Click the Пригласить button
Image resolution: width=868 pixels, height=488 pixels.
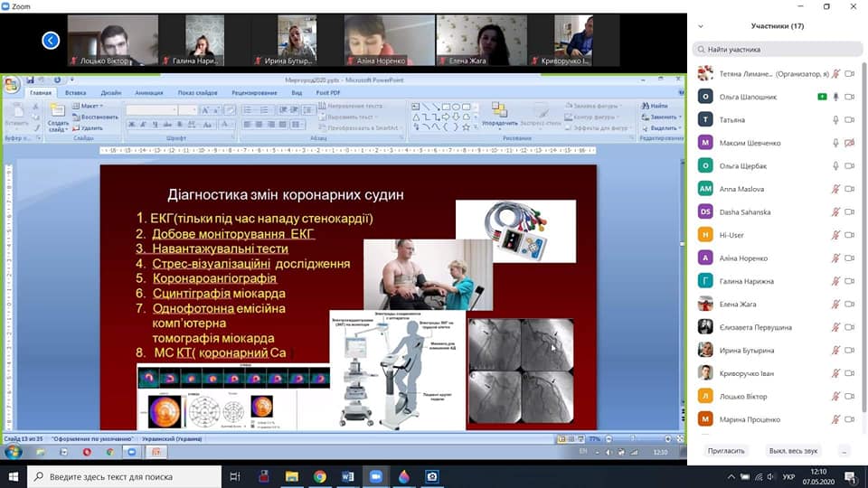coord(726,450)
